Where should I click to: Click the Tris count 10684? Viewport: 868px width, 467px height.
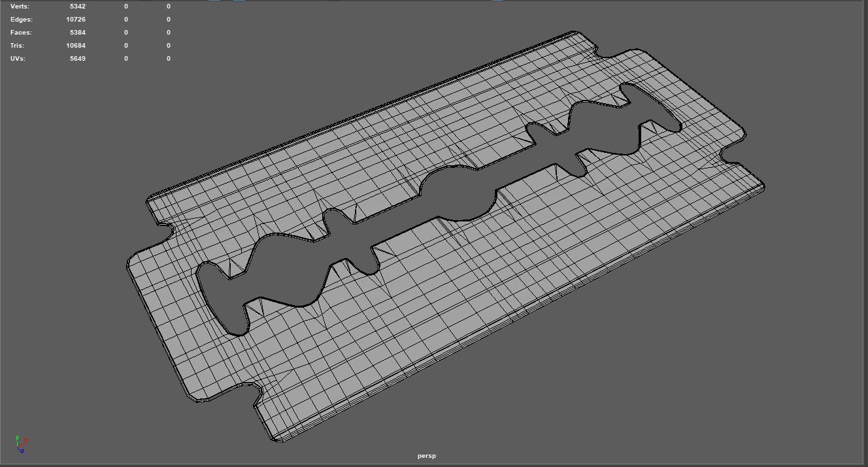click(76, 45)
